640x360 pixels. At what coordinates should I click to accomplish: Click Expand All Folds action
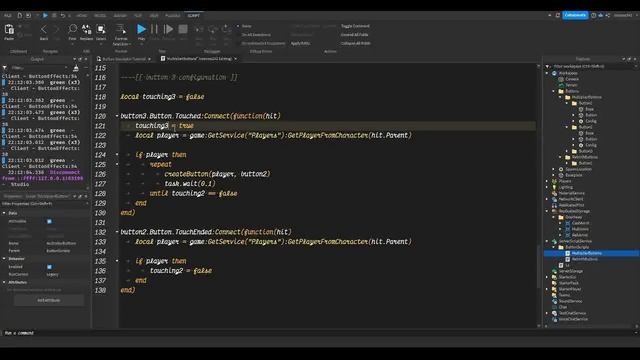coord(354,35)
